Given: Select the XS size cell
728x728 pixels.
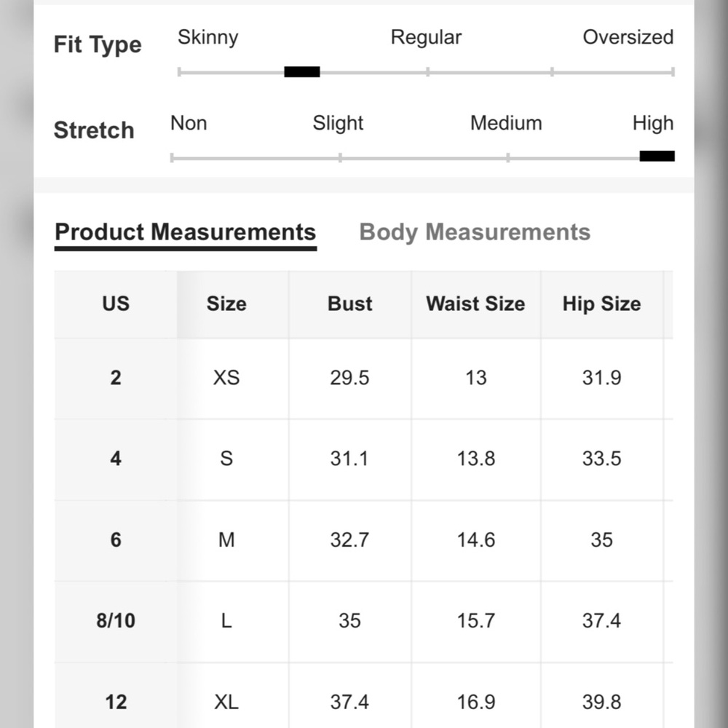Looking at the screenshot, I should [x=226, y=378].
